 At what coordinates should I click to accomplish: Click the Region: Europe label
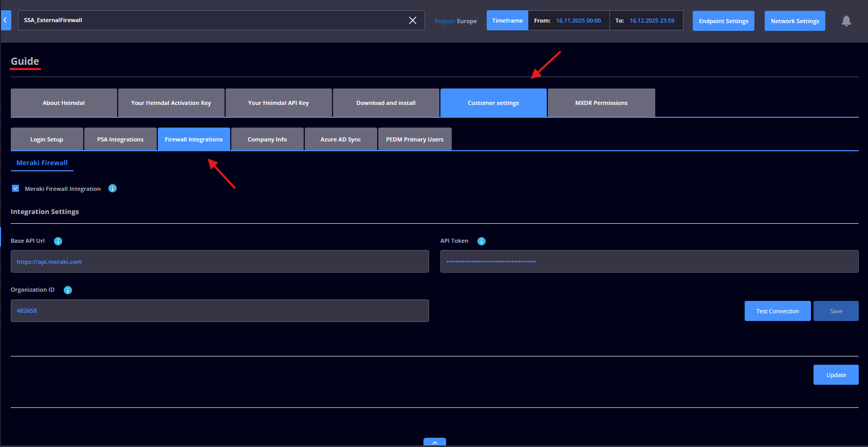455,21
